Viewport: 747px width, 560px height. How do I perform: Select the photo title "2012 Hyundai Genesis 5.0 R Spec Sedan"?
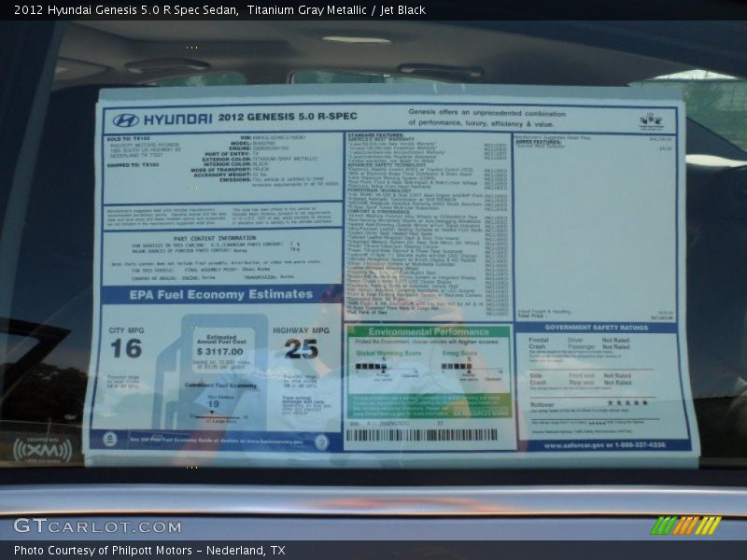(x=126, y=10)
